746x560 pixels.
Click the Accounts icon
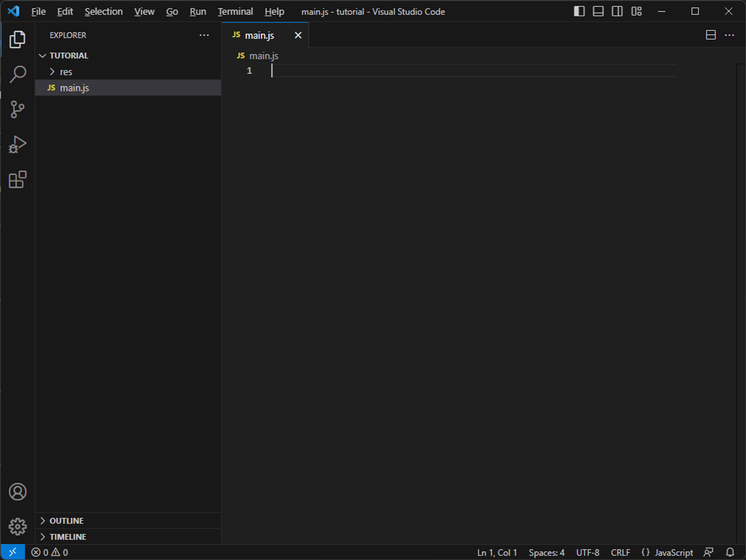tap(17, 492)
